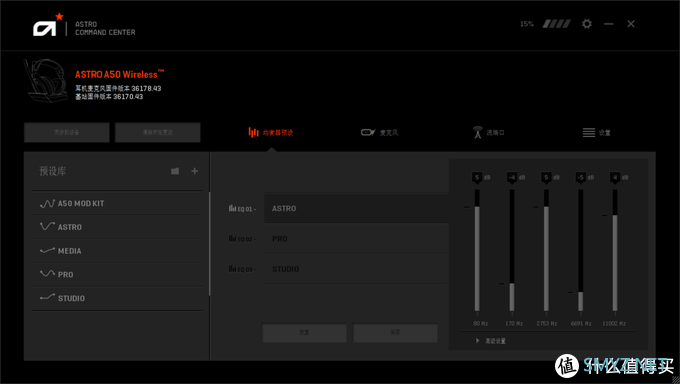Select the equalizer presets tab
The image size is (680, 384).
click(271, 132)
